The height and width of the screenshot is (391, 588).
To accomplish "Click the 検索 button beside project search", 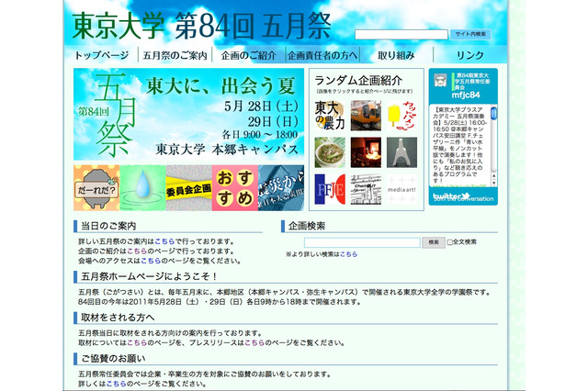I will click(434, 242).
